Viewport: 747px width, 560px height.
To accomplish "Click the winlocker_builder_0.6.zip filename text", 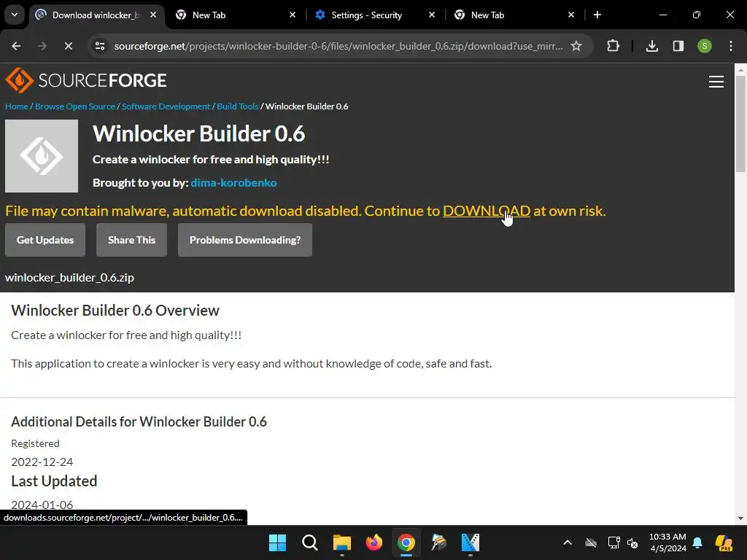I will coord(69,278).
